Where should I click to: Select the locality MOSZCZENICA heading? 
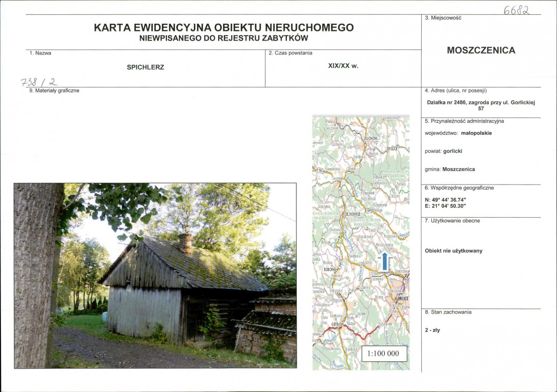(481, 50)
